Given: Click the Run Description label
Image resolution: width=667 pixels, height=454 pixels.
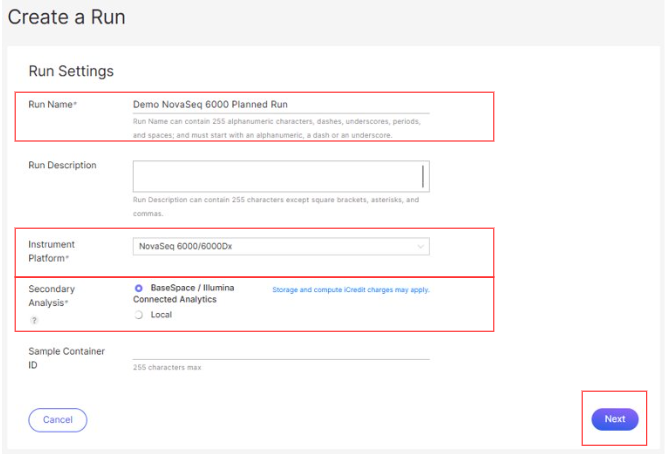Looking at the screenshot, I should [x=62, y=165].
